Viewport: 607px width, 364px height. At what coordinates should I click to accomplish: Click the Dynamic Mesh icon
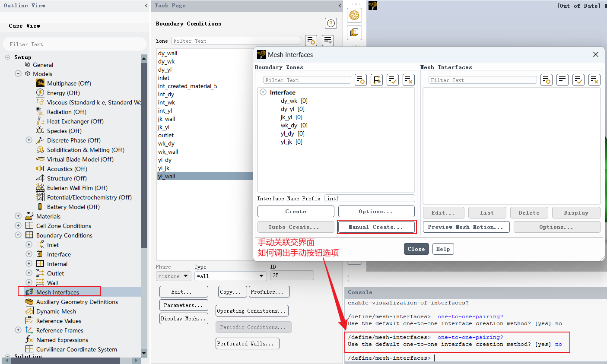(x=29, y=311)
